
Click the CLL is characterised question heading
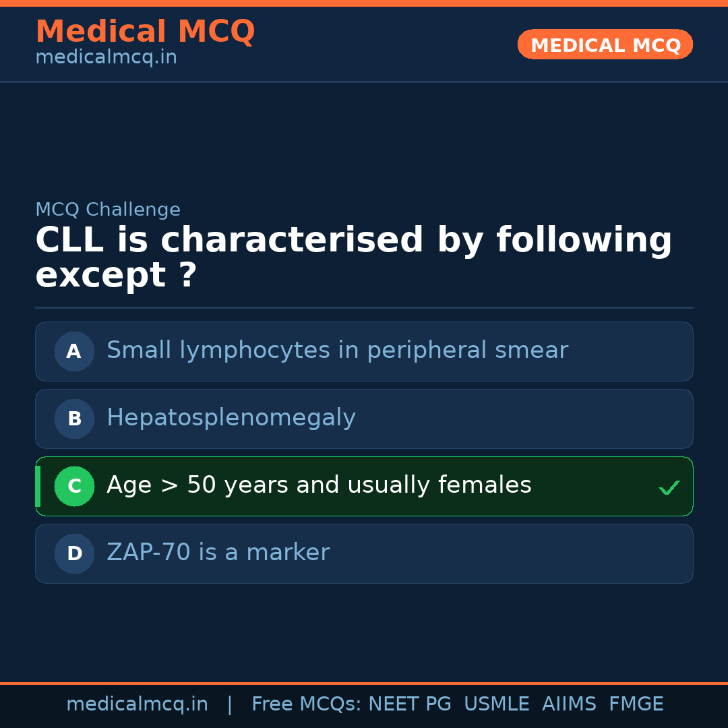pos(353,258)
